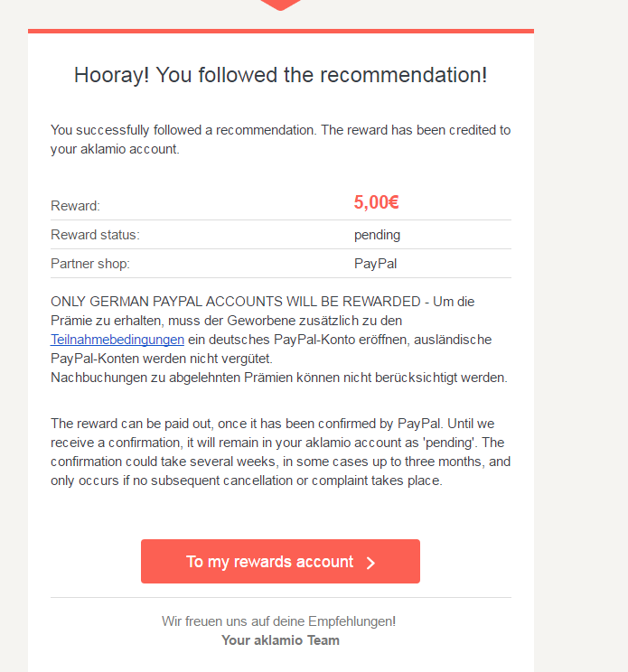The width and height of the screenshot is (628, 672).
Task: Click the red triangle pointer at the top
Action: pyautogui.click(x=281, y=5)
